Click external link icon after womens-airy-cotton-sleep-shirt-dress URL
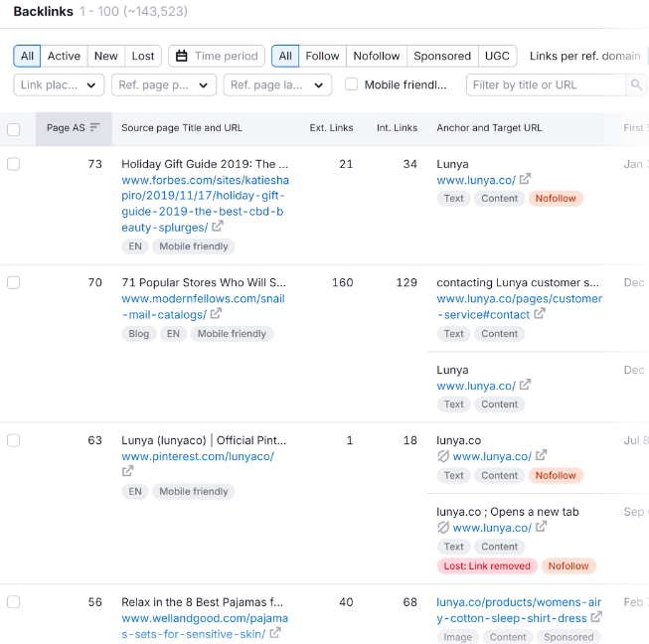Screen dimensions: 649x644 pyautogui.click(x=595, y=619)
